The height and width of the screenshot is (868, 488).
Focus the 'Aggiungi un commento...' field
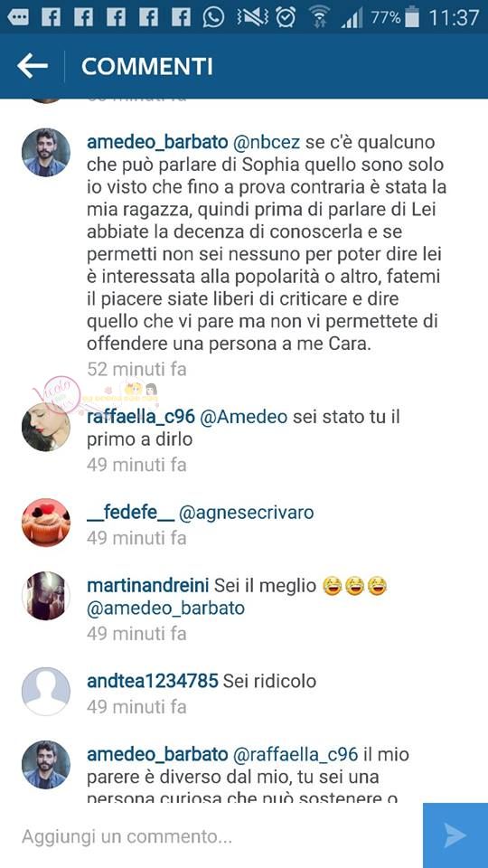pos(211,835)
